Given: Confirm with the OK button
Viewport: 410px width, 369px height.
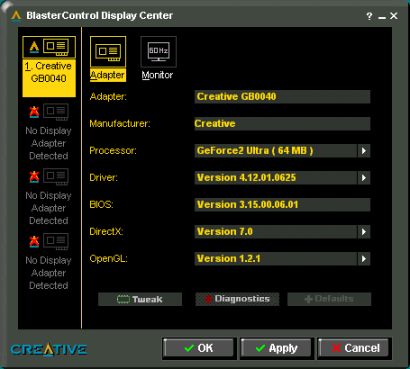Looking at the screenshot, I should [199, 348].
